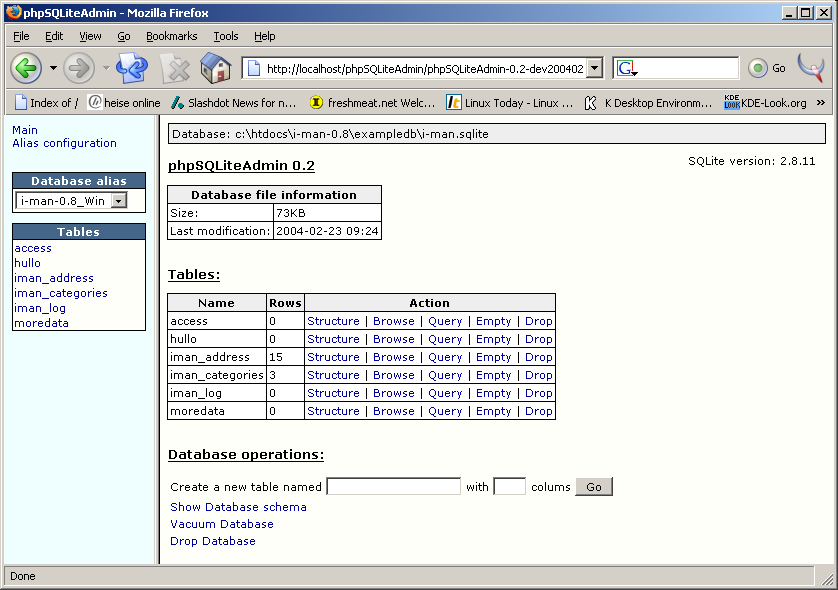This screenshot has width=838, height=590.
Task: Click the Done status bar text
Action: (22, 576)
